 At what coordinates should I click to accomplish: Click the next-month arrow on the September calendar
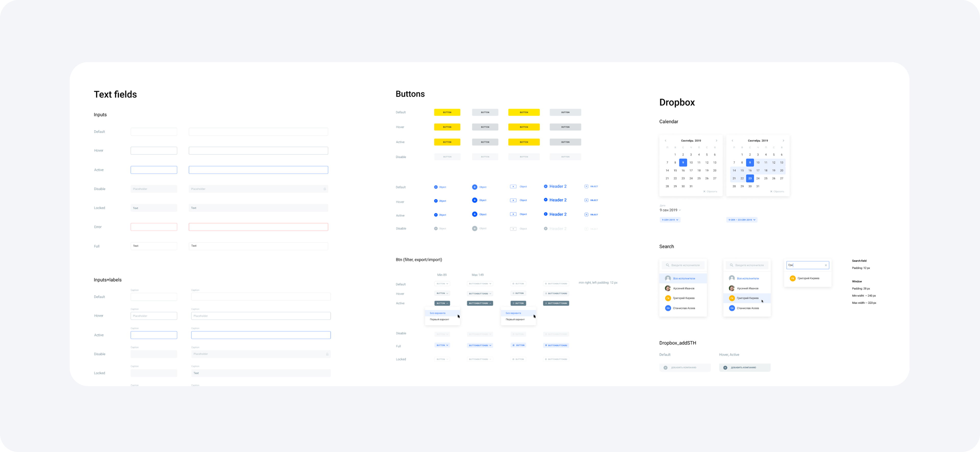(x=716, y=140)
